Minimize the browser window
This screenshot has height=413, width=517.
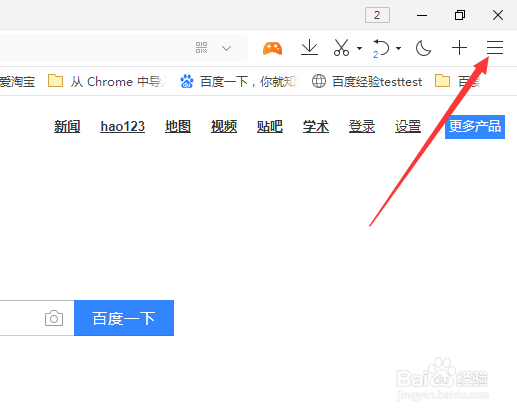[x=422, y=15]
